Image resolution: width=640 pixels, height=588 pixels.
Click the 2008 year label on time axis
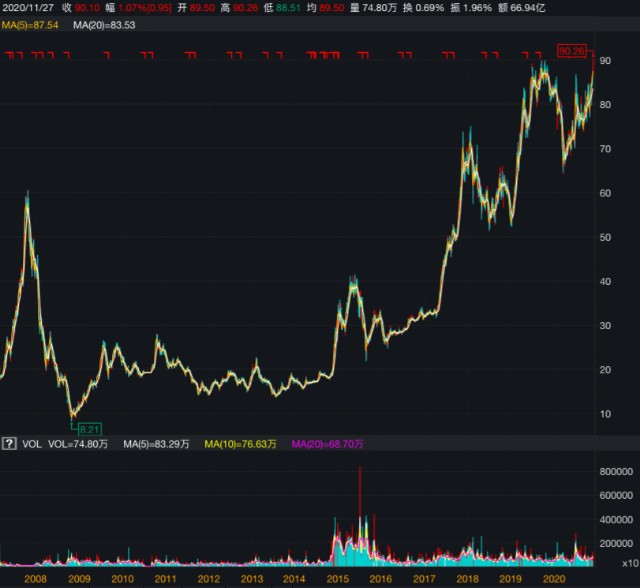pos(36,579)
